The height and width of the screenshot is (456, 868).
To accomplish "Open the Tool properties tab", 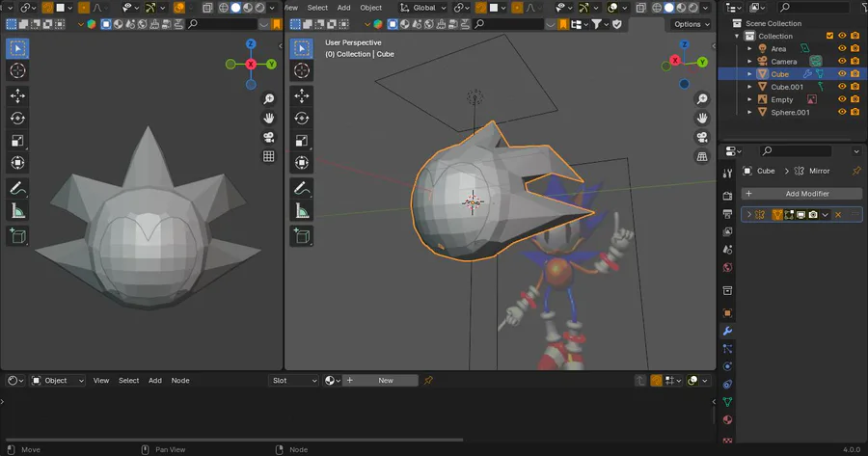I will pos(727,174).
